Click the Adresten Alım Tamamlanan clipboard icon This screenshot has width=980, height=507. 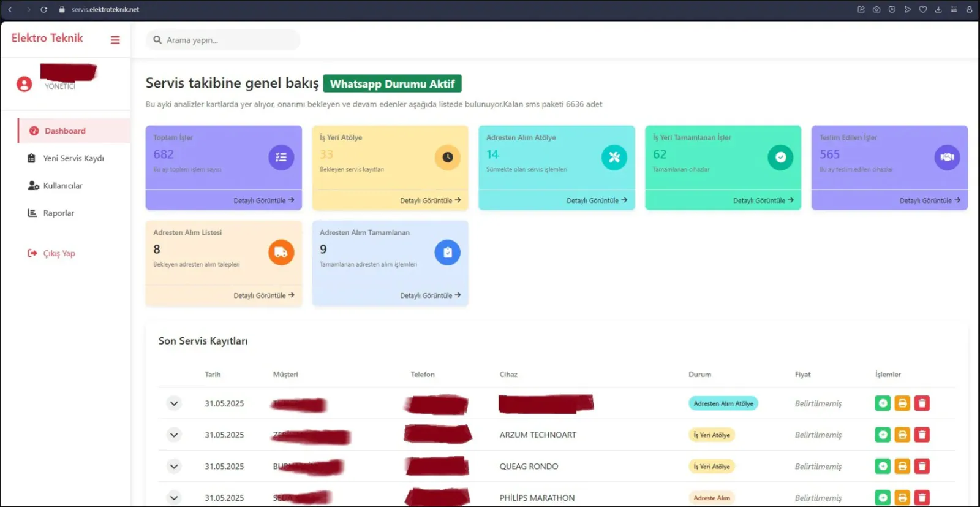pos(448,253)
